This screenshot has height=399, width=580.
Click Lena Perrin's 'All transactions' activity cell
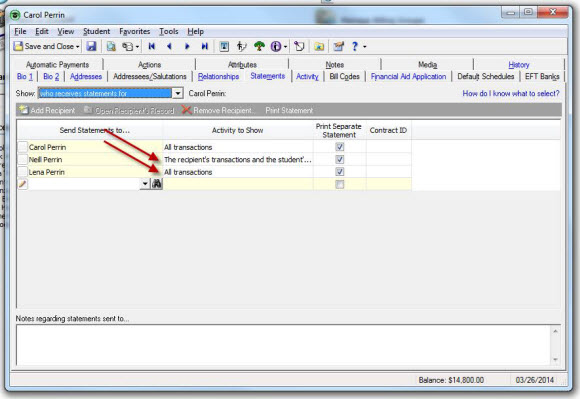[238, 172]
